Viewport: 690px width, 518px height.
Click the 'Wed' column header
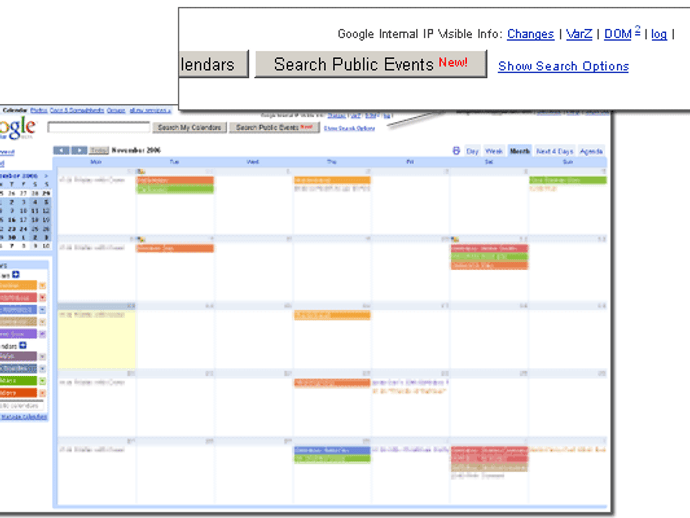click(x=253, y=162)
